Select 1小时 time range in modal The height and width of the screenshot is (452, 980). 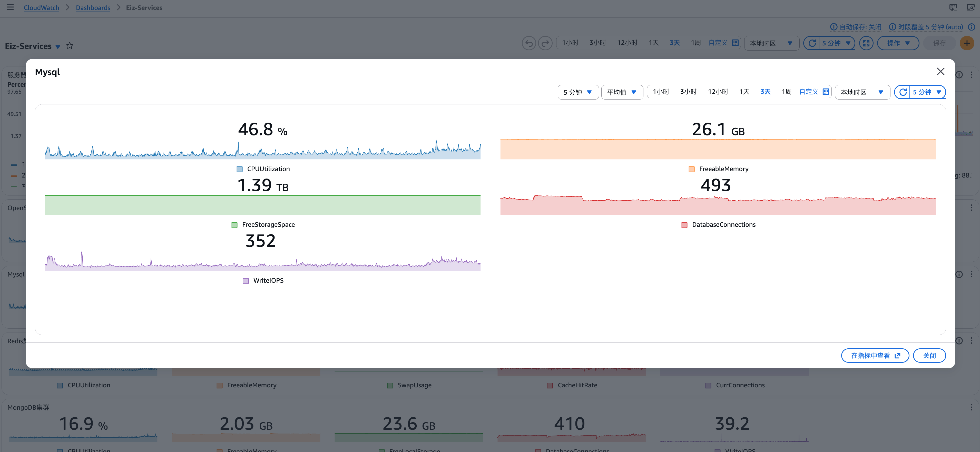pos(661,92)
